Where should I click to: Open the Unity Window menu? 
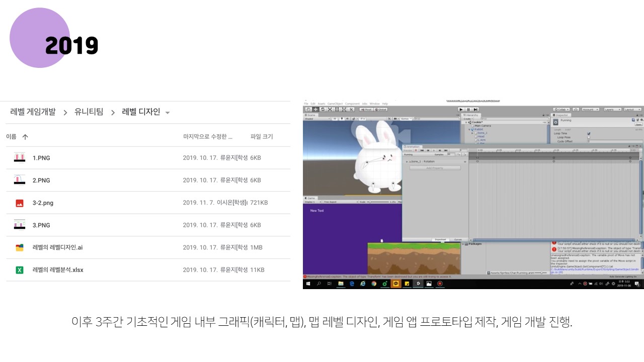[x=375, y=104]
